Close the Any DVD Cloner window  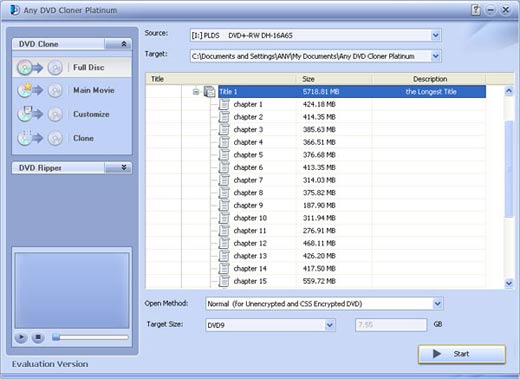click(x=506, y=10)
